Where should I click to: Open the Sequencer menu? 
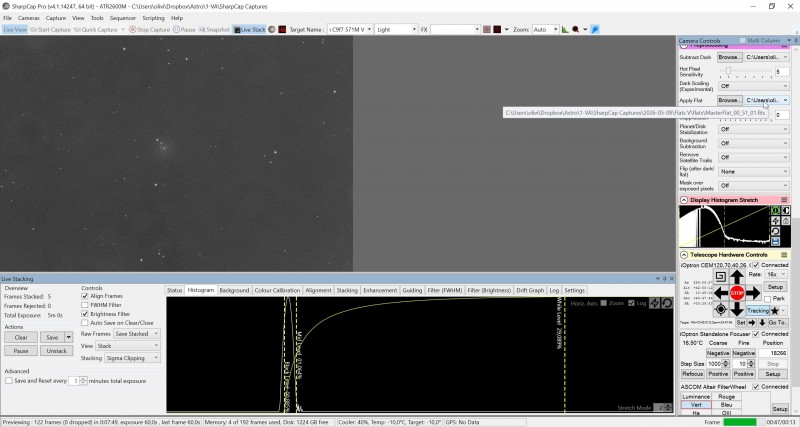tap(122, 18)
